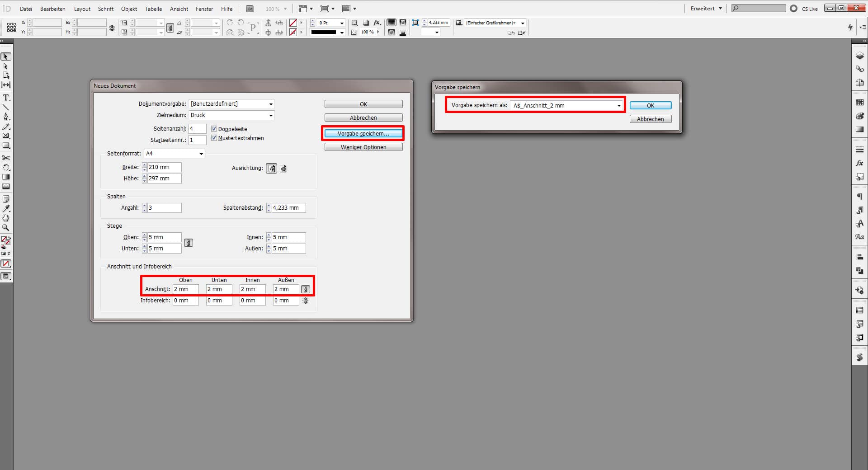This screenshot has height=470, width=868.
Task: Open the Seitenformat dropdown showing A4
Action: (200, 154)
